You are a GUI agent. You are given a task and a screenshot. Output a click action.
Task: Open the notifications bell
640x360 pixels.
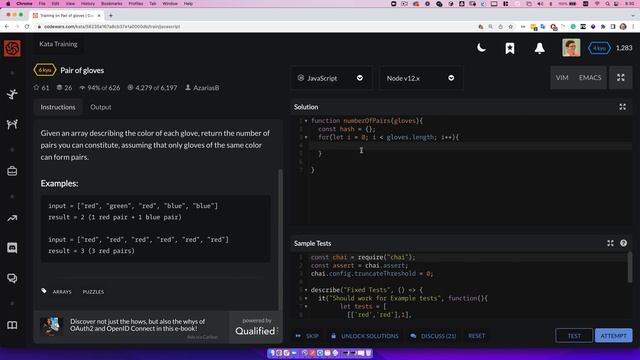click(x=540, y=48)
